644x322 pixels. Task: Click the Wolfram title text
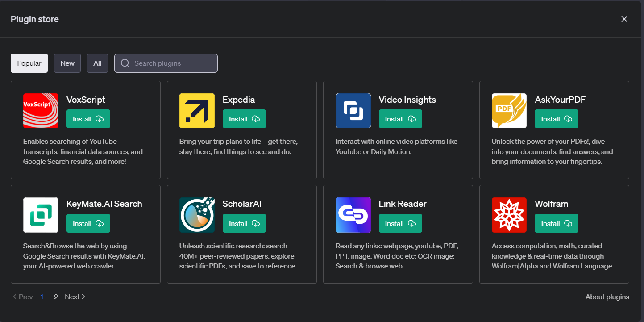(x=552, y=204)
